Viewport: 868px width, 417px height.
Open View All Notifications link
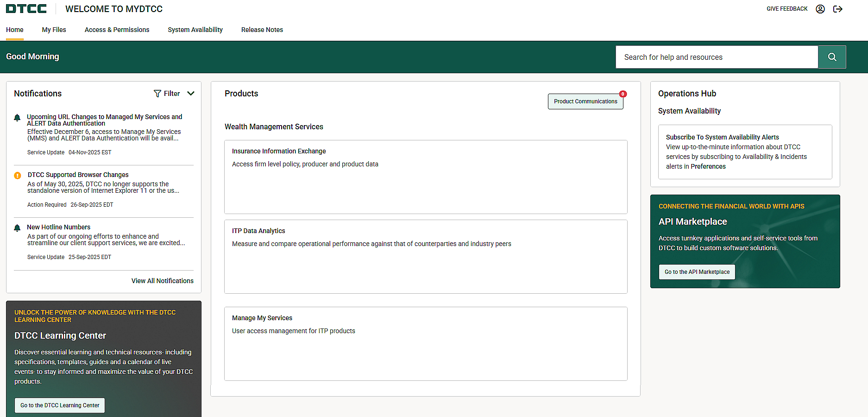tap(162, 281)
